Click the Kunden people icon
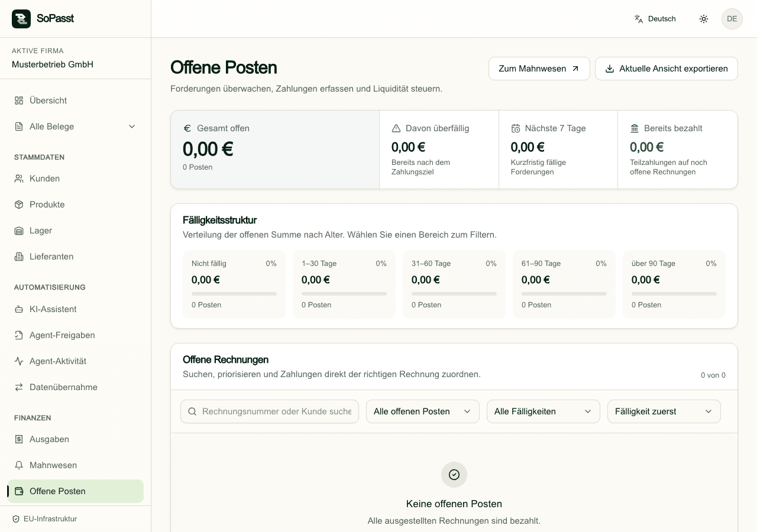This screenshot has width=757, height=532. click(19, 179)
